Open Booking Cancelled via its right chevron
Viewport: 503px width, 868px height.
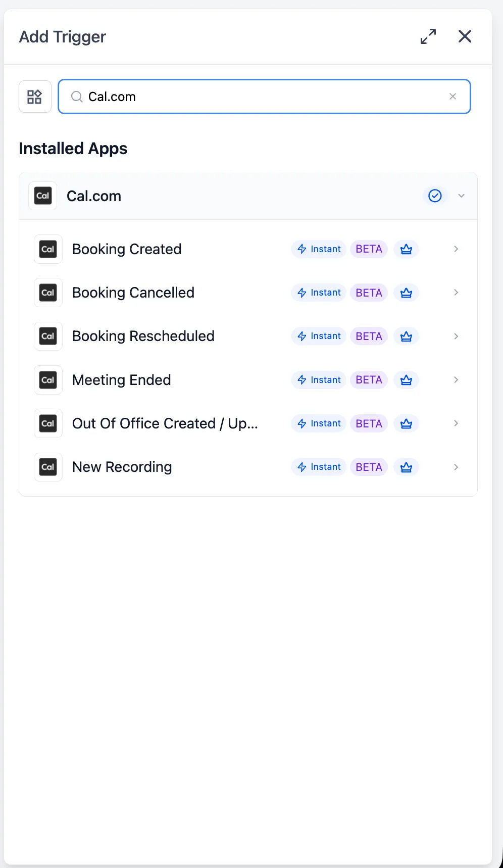click(x=456, y=293)
